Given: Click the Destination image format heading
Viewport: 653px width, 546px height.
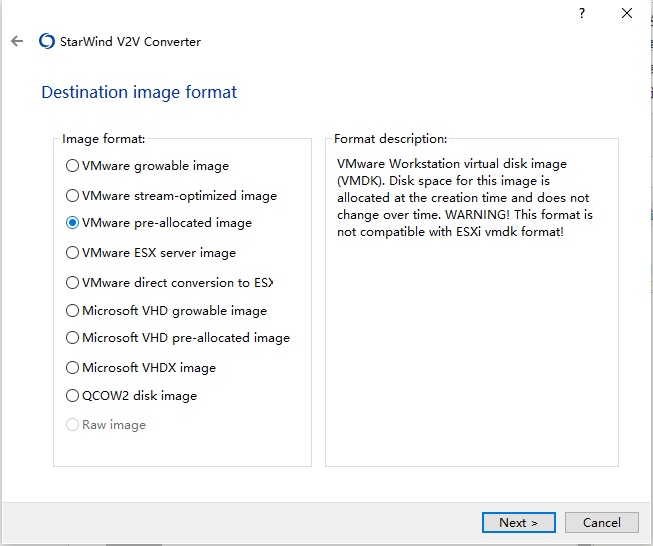Looking at the screenshot, I should pos(139,93).
